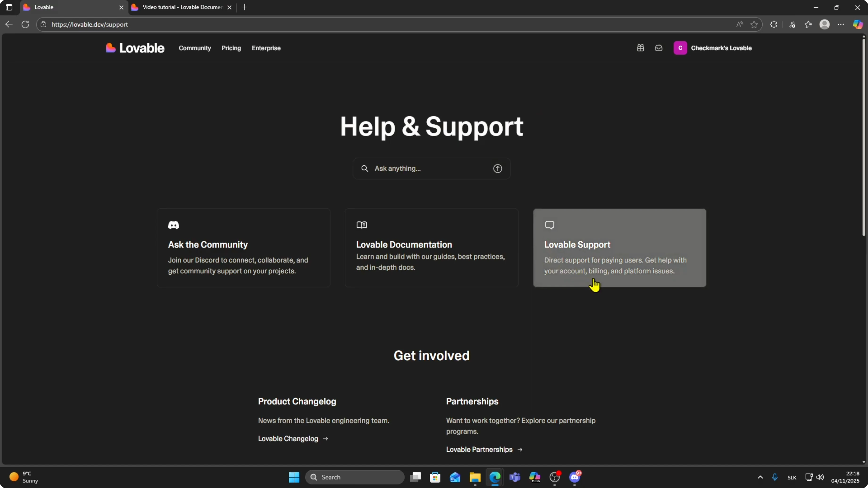
Task: Open the Settings and more ellipsis menu
Action: (841, 24)
